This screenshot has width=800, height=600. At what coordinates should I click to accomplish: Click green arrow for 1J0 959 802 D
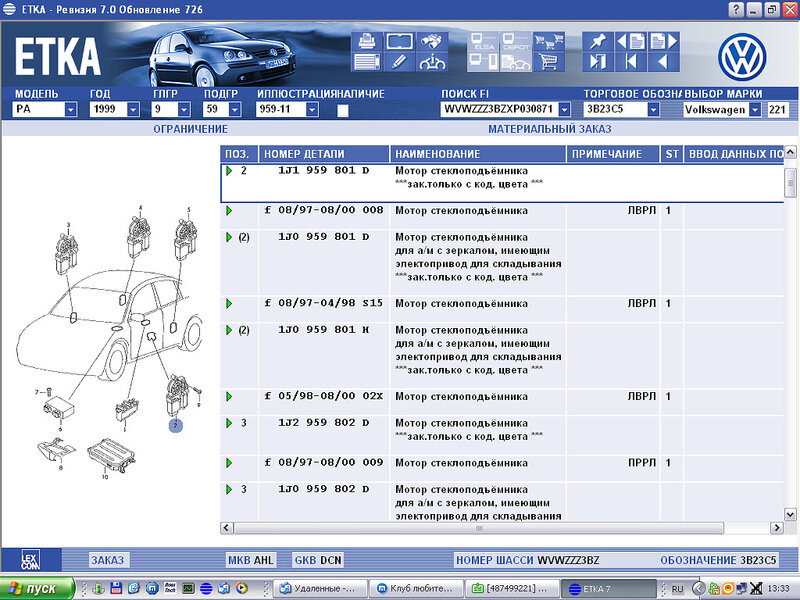(x=229, y=489)
